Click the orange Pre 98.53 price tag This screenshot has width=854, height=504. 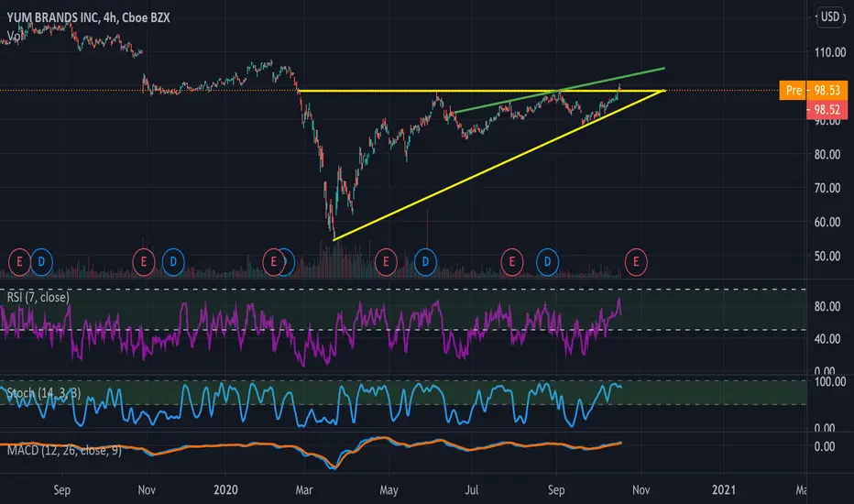[814, 90]
